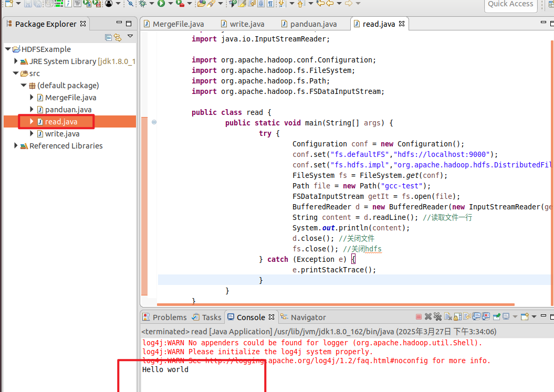
Task: Toggle Scroll Lock in Console toolbar
Action: click(x=457, y=317)
